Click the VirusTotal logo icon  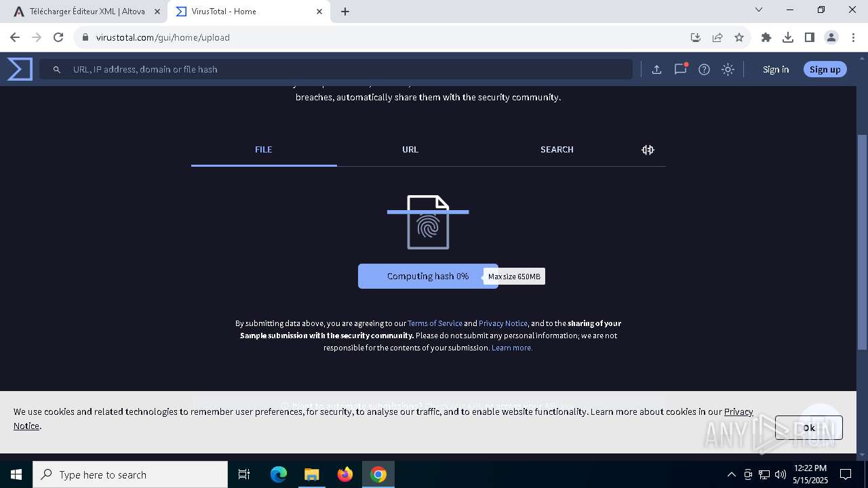pos(20,69)
